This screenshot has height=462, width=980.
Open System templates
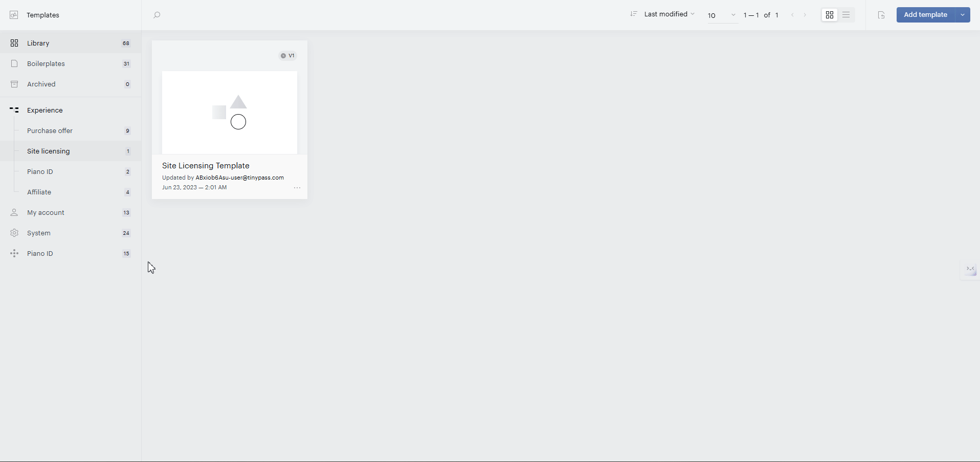tap(71, 233)
